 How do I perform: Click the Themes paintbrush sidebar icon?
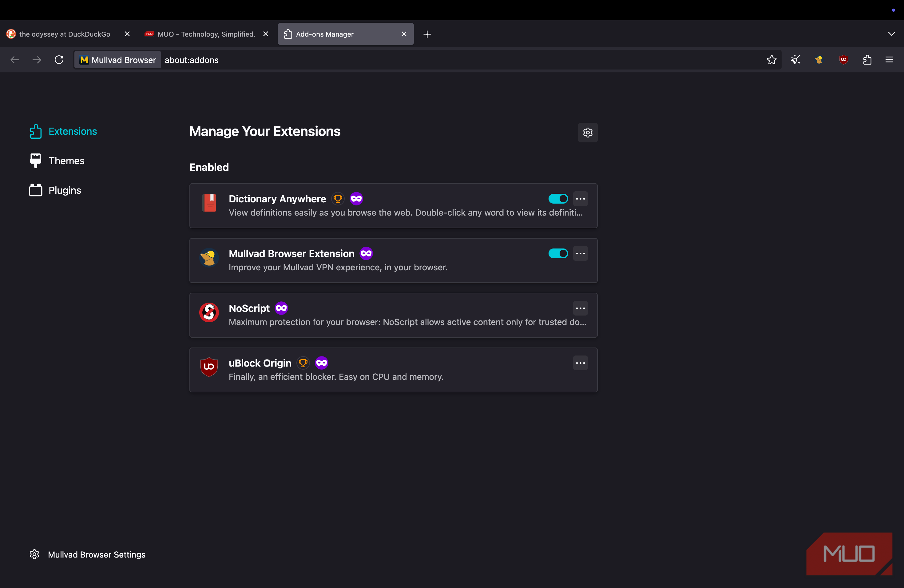point(36,161)
